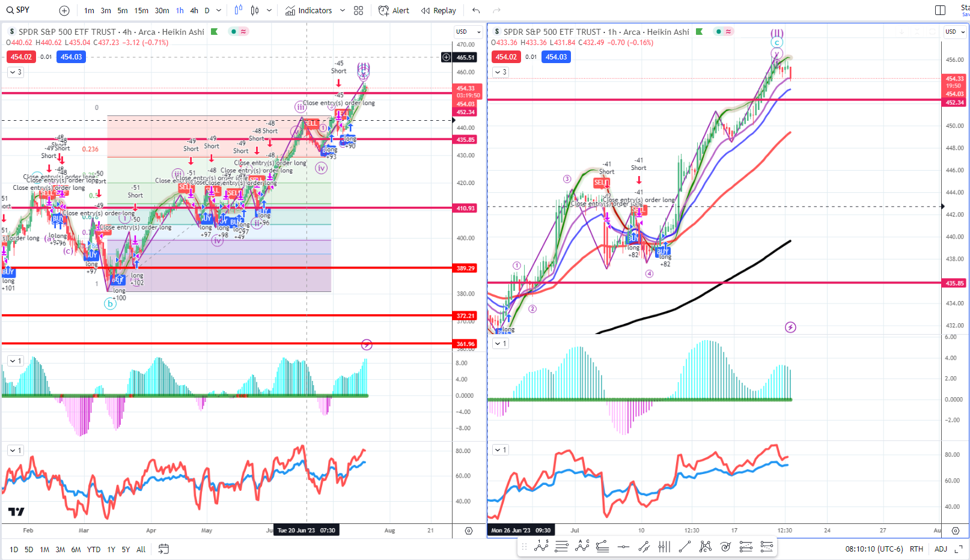Collapse left chart indicator legend (3)

[16, 72]
